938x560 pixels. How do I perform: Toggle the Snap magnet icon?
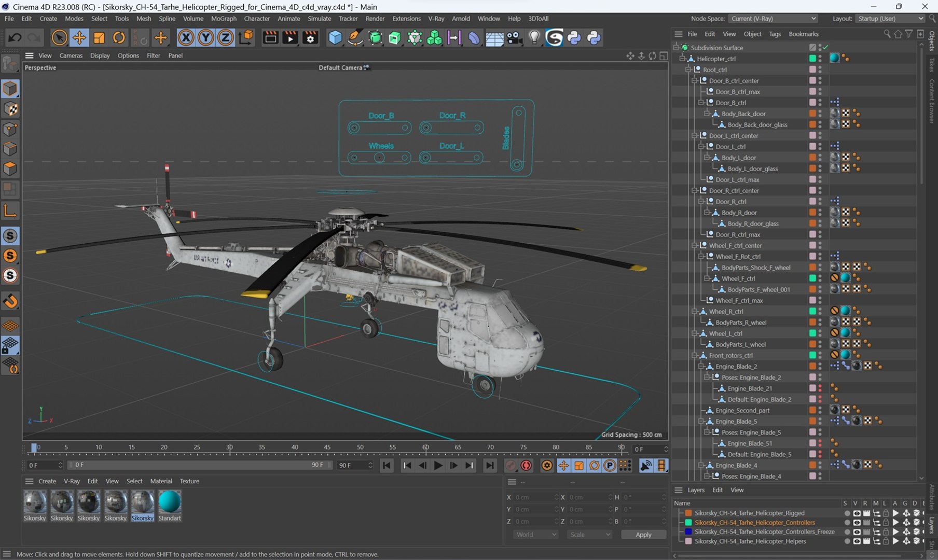(10, 301)
